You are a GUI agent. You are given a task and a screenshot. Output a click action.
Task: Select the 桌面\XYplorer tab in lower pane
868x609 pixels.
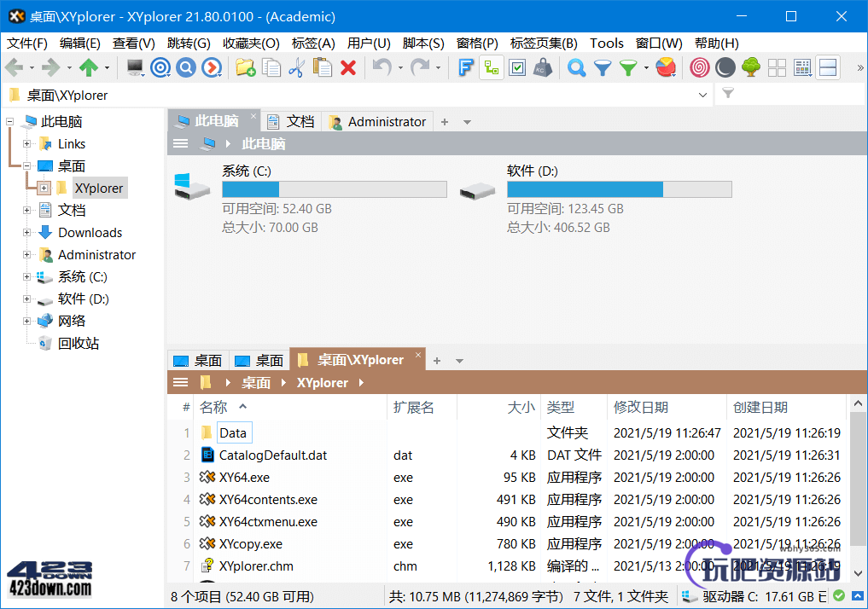(358, 360)
